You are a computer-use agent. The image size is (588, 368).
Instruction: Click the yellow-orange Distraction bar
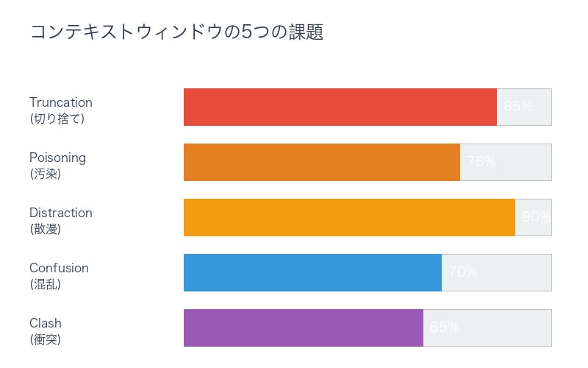coord(349,217)
